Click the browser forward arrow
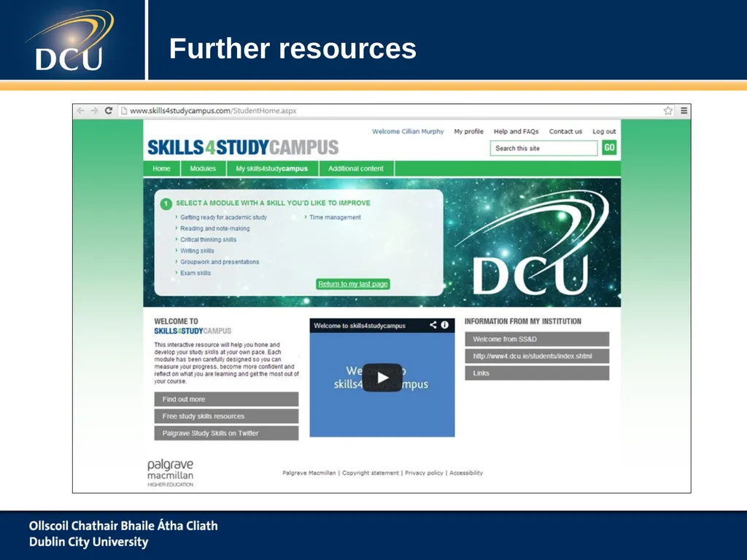Image resolution: width=747 pixels, height=560 pixels. (x=94, y=111)
